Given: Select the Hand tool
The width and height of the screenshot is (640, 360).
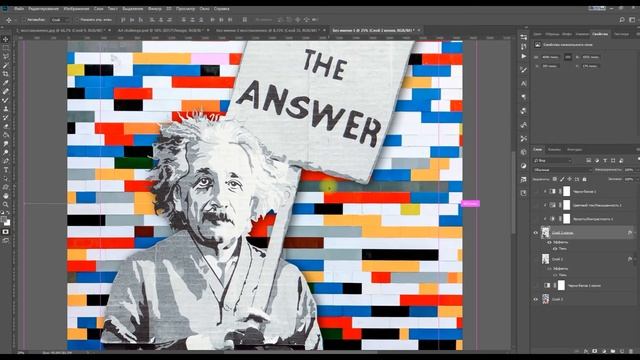Looking at the screenshot, I should [x=6, y=196].
